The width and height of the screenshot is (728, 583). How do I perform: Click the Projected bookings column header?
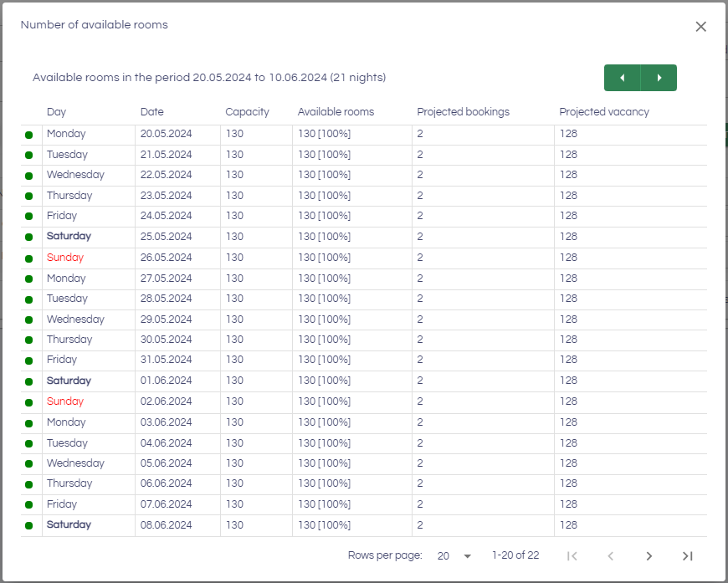[x=463, y=112]
